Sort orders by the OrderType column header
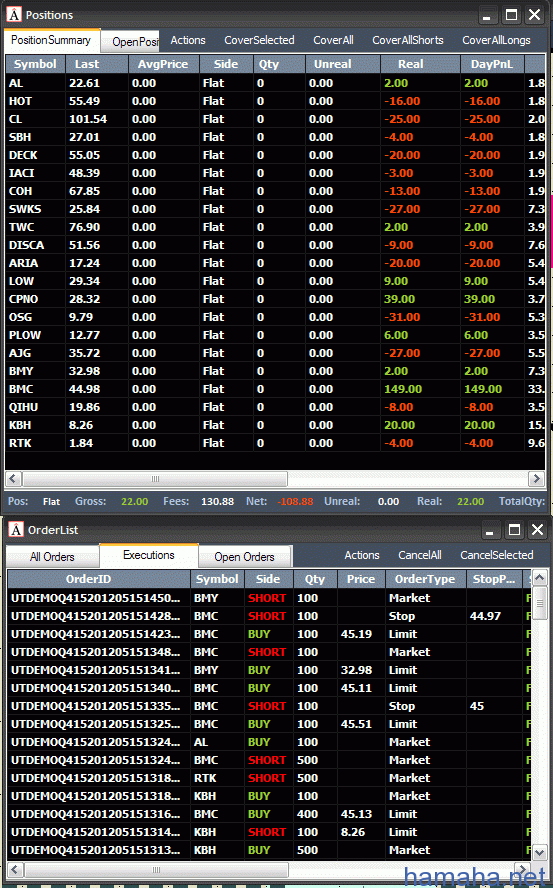Screen dimensions: 553x888 [425, 579]
